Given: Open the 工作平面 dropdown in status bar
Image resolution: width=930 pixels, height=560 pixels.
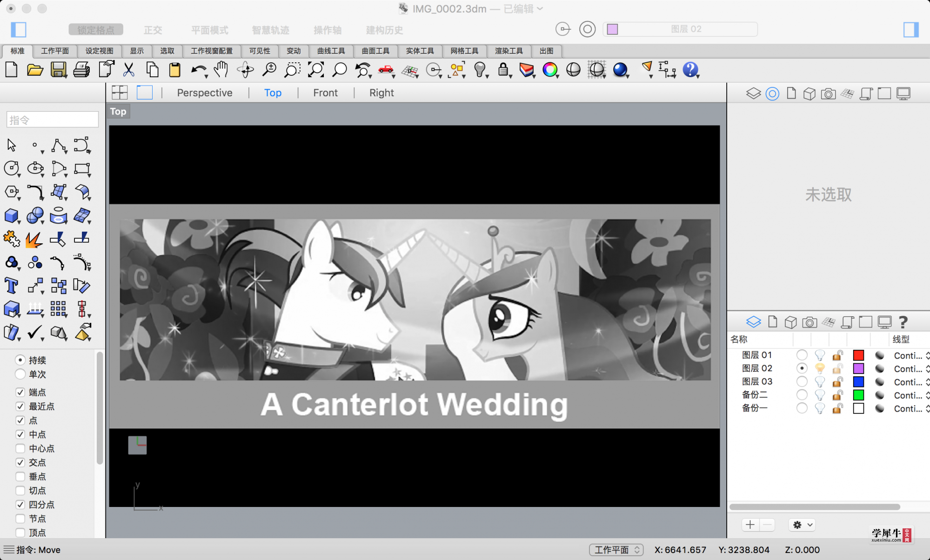Looking at the screenshot, I should coord(616,550).
